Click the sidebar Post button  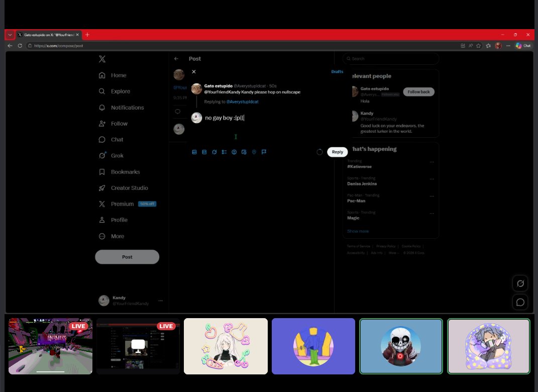(127, 257)
